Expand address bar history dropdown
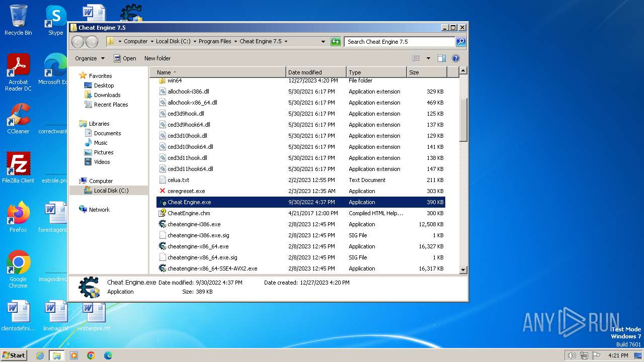This screenshot has width=644, height=362. [x=323, y=42]
